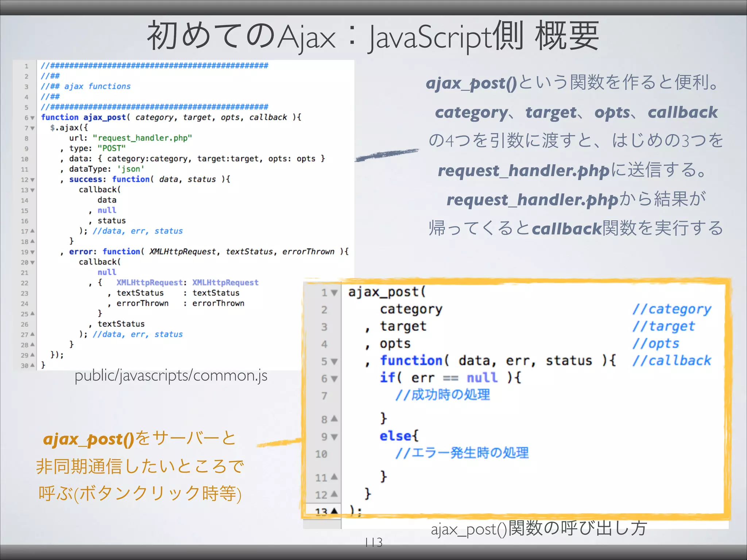The height and width of the screenshot is (560, 747).
Task: Click fold end marker at line 12 in call example
Action: pyautogui.click(x=334, y=494)
